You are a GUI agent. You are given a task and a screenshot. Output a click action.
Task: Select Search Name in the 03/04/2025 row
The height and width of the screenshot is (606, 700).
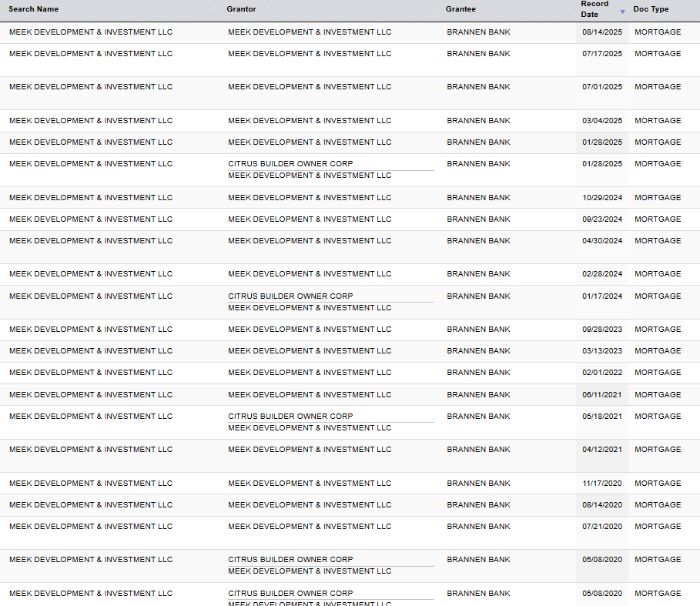91,121
